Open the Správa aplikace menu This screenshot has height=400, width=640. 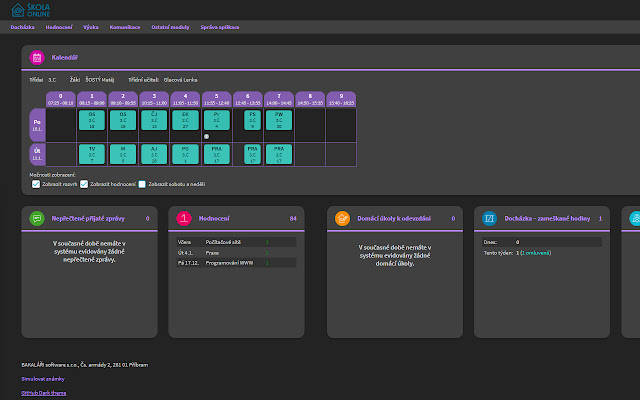[x=220, y=27]
